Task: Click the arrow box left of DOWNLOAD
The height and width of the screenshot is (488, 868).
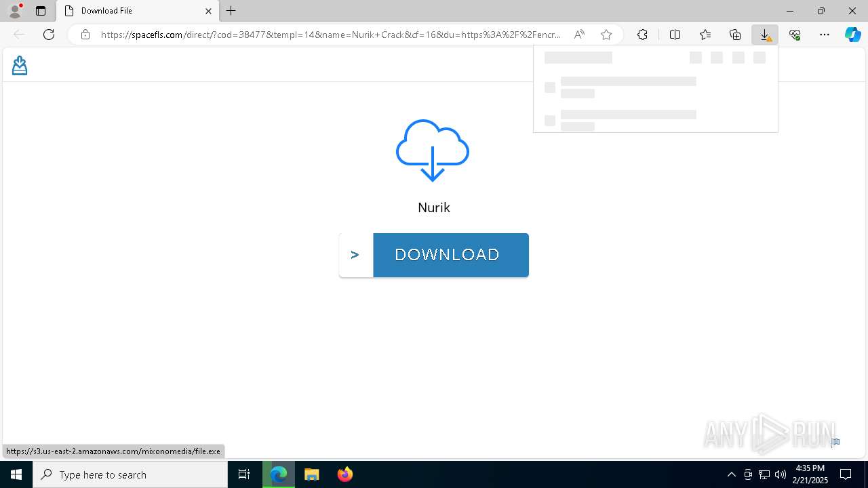Action: pos(356,255)
